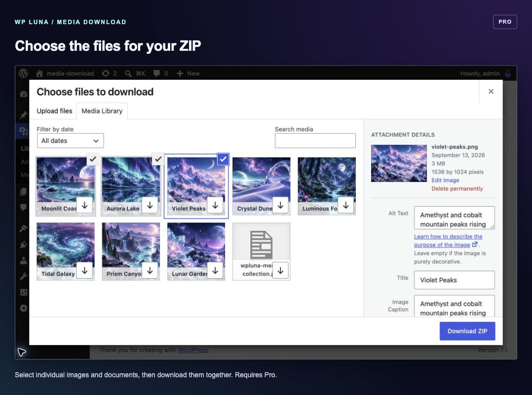
Task: Download the wpluna collection document via arrow icon
Action: [x=280, y=270]
